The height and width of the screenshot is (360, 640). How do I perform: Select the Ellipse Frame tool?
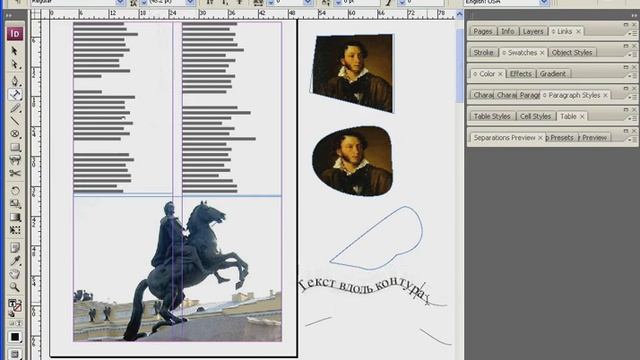[15, 133]
